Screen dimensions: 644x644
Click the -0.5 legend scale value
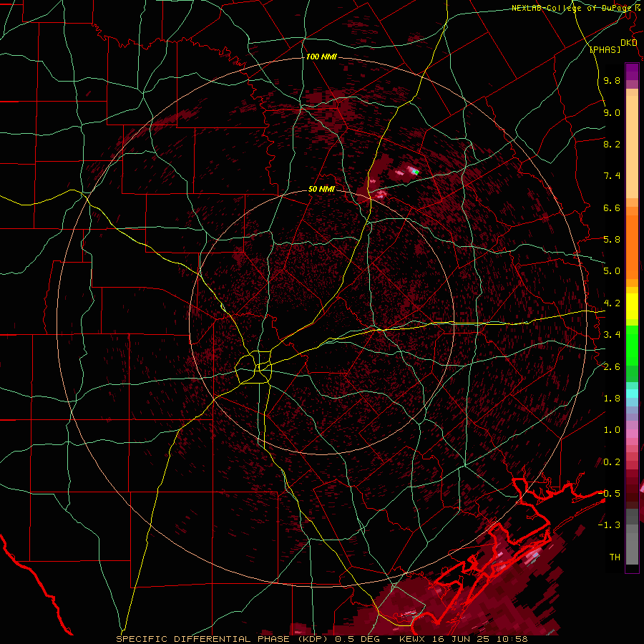point(610,494)
